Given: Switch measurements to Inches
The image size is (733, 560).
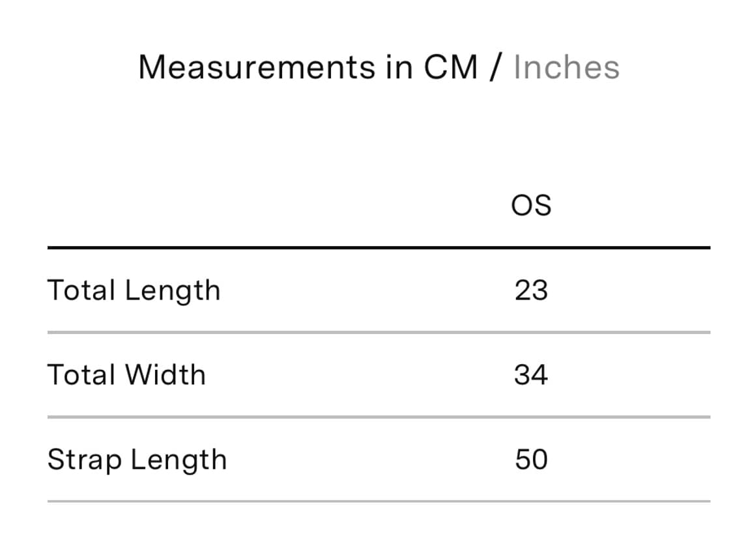Looking at the screenshot, I should point(566,68).
